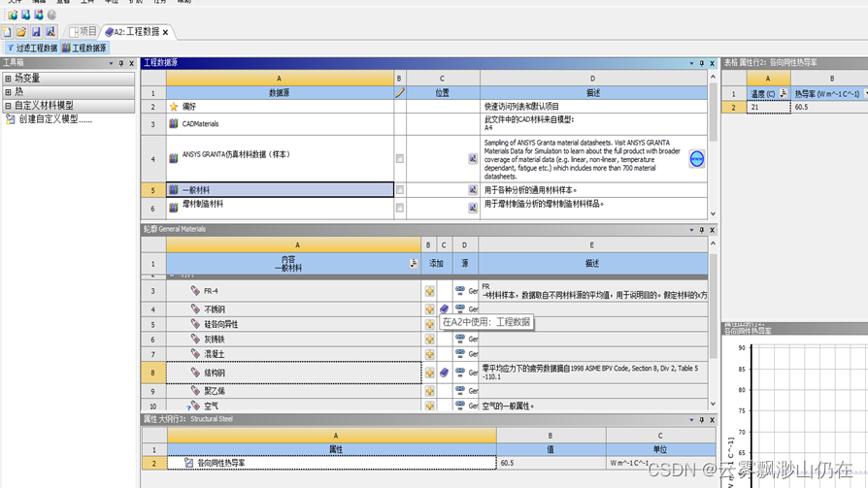Open the 轮廓 General Materials panel dropdown arrow
The height and width of the screenshot is (488, 868).
point(691,230)
